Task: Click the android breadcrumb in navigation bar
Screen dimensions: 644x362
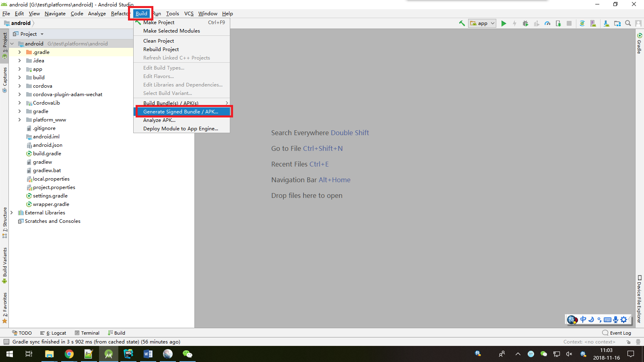Action: (17, 23)
